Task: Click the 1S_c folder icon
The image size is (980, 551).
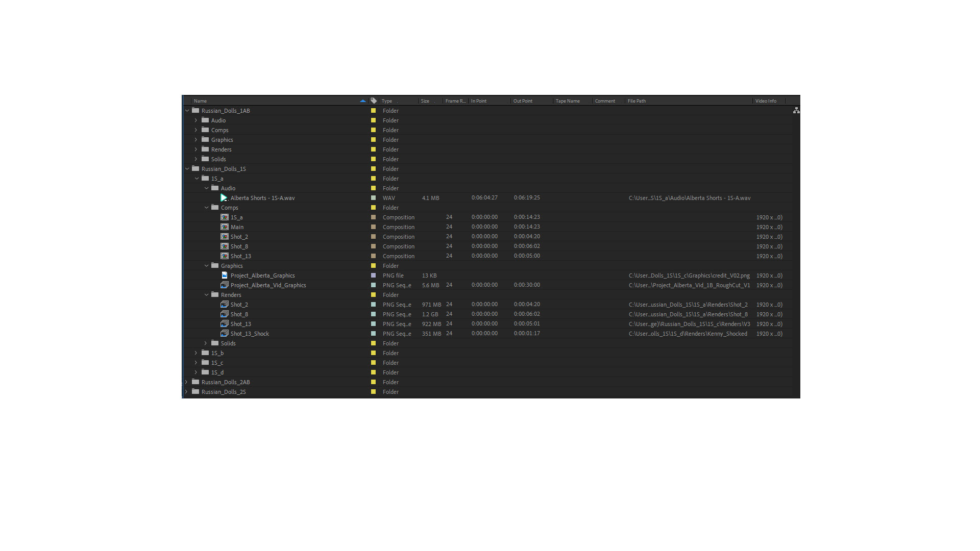Action: (x=205, y=362)
